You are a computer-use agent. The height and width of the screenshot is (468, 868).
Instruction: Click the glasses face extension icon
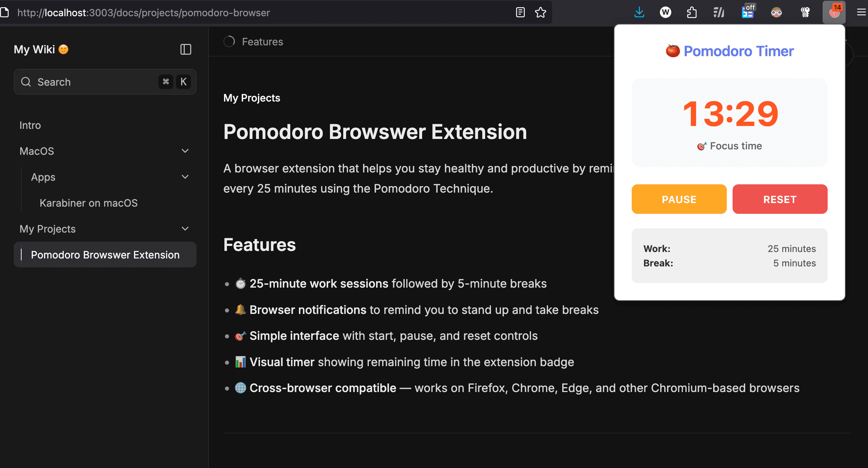pyautogui.click(x=776, y=13)
